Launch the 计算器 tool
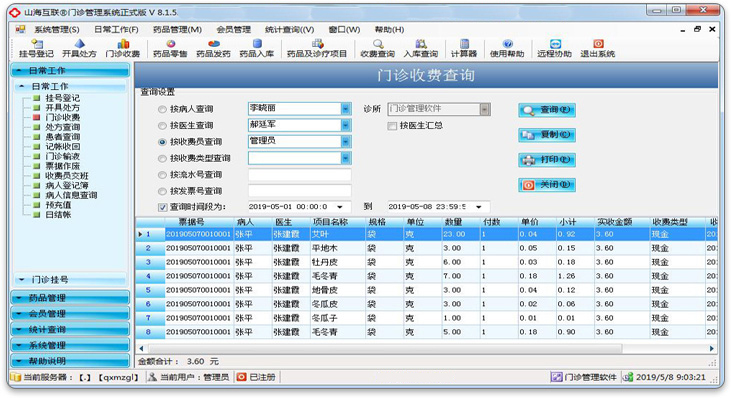 464,48
